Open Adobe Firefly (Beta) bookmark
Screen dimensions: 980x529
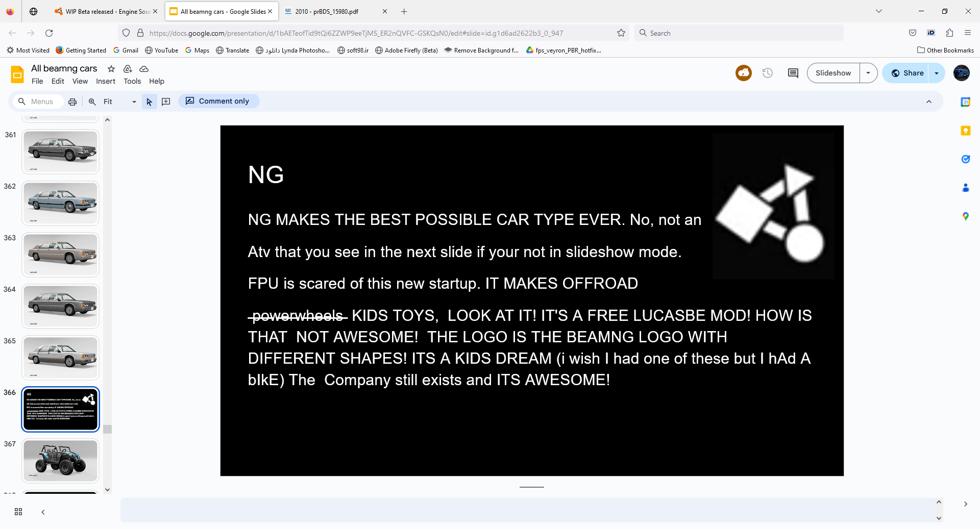(x=406, y=50)
